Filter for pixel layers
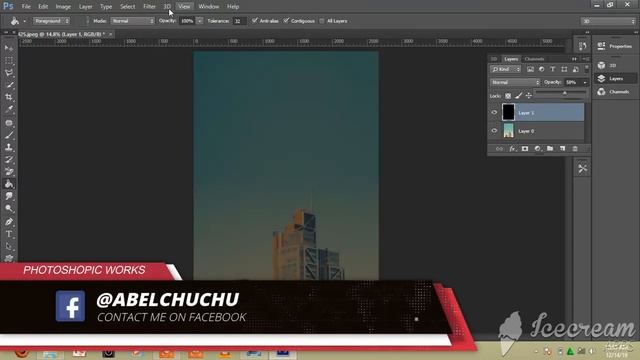This screenshot has width=640, height=360. tap(530, 69)
